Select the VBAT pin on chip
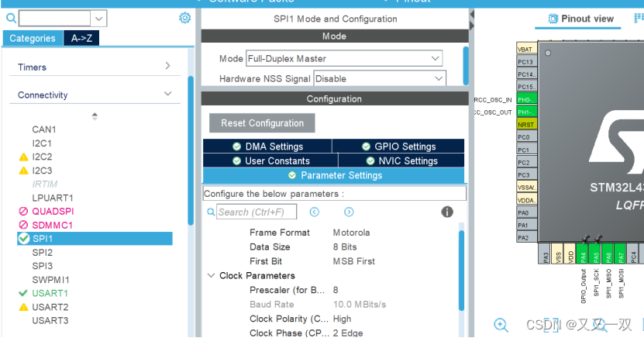Screen dimensions: 644x338 tap(526, 49)
